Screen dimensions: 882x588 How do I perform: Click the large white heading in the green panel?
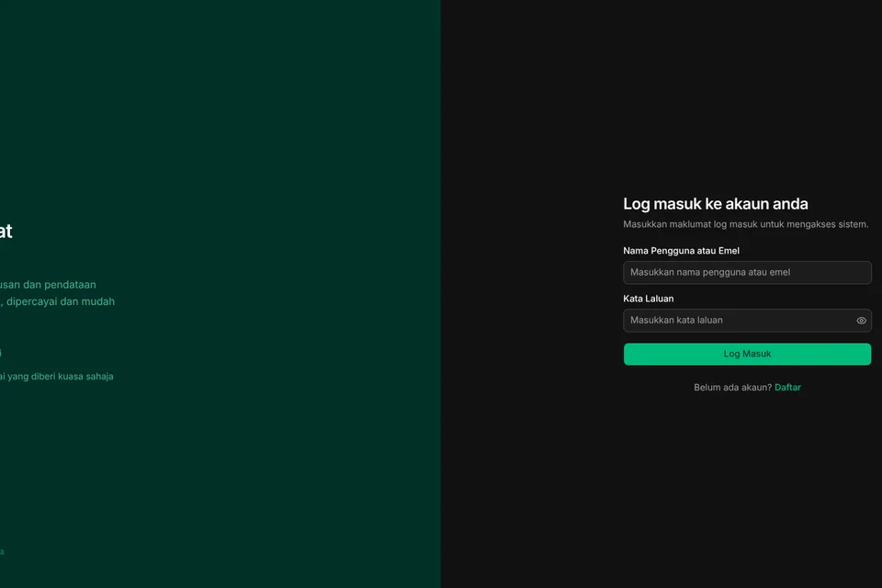click(6, 232)
